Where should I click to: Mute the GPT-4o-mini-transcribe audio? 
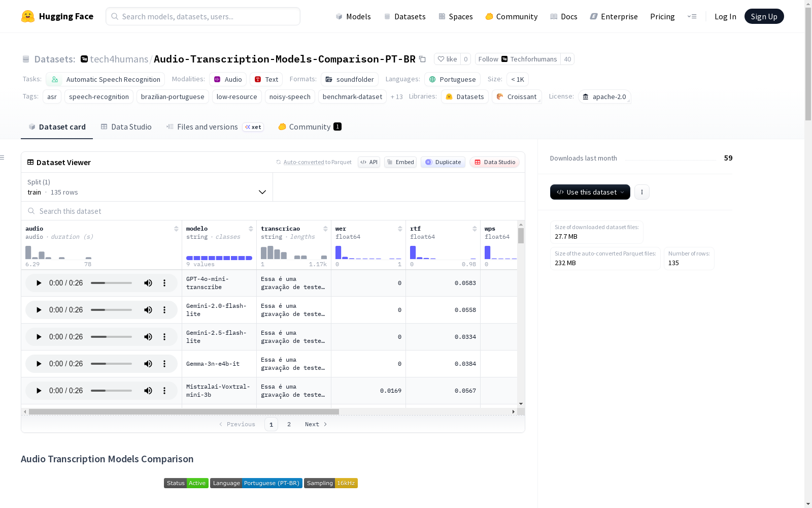(x=148, y=283)
